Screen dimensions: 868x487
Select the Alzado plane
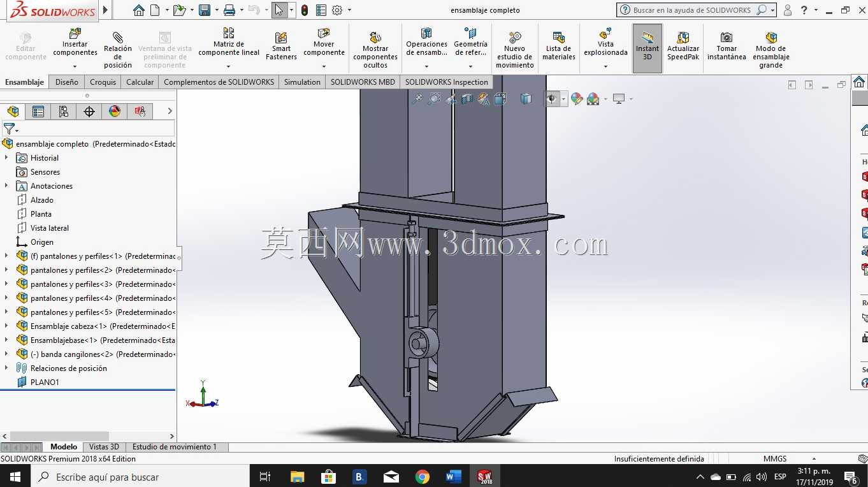42,200
